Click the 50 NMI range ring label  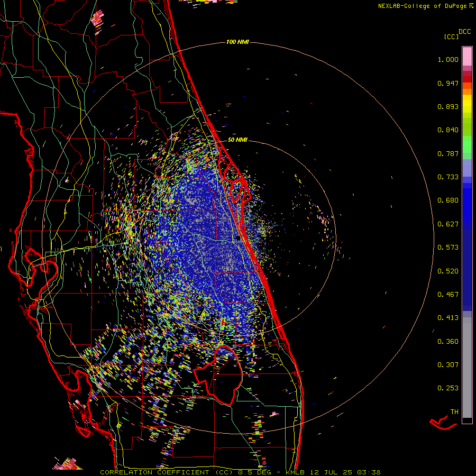point(237,140)
